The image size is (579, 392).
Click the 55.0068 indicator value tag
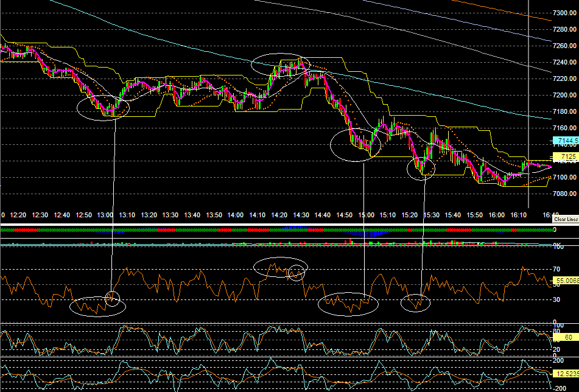(566, 281)
